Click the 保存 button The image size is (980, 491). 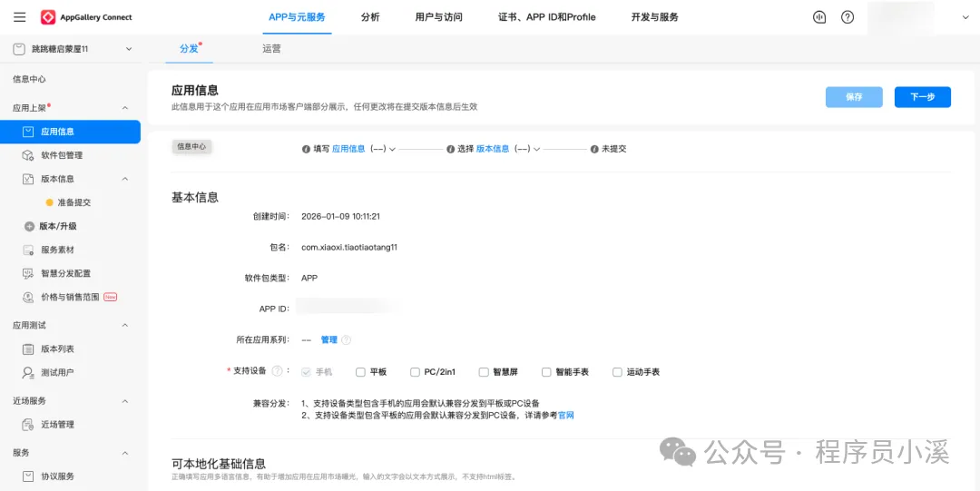(x=854, y=97)
